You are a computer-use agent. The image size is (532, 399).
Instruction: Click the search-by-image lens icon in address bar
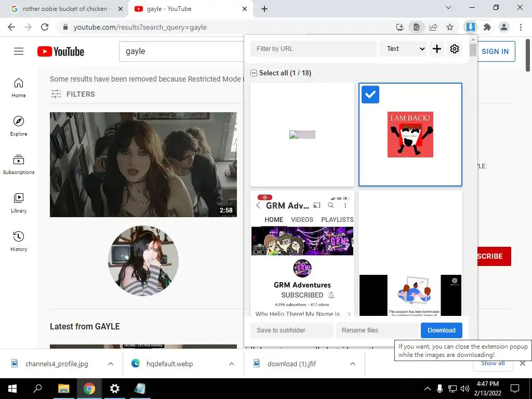point(417,27)
